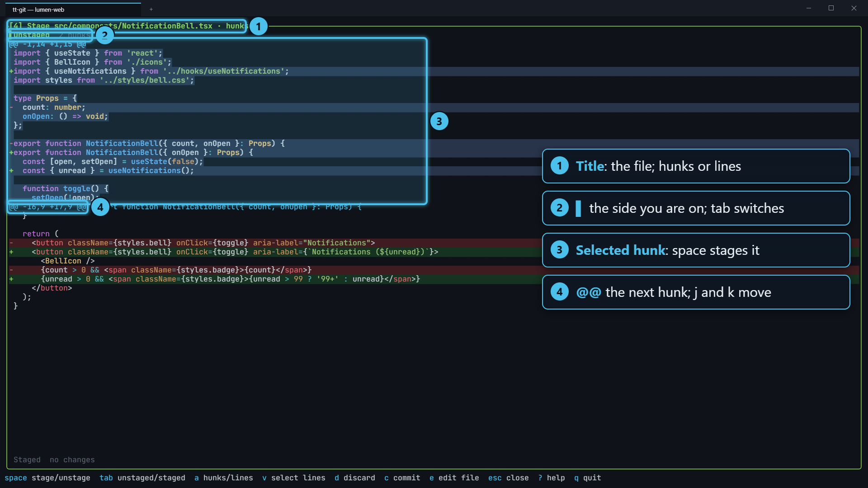Click the space stage/unstage hint

(47, 478)
